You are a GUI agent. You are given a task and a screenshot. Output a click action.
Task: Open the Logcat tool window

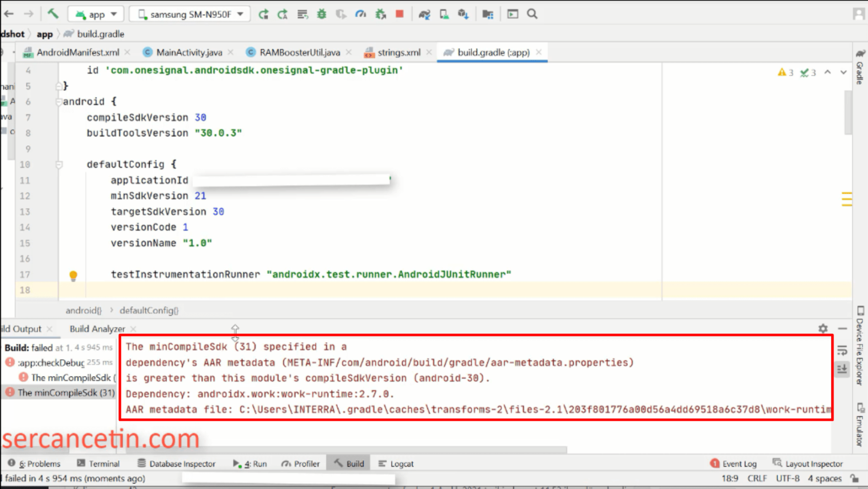tap(396, 464)
